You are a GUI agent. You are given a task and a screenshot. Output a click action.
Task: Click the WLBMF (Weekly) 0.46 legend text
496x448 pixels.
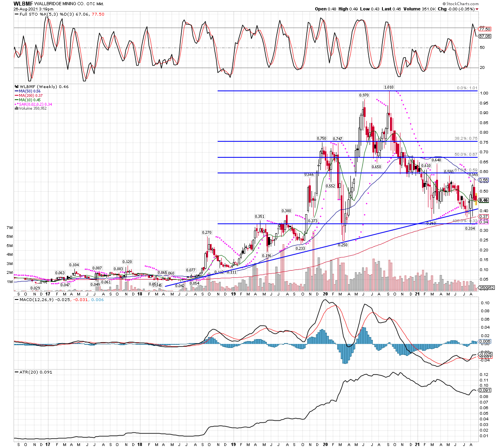44,86
